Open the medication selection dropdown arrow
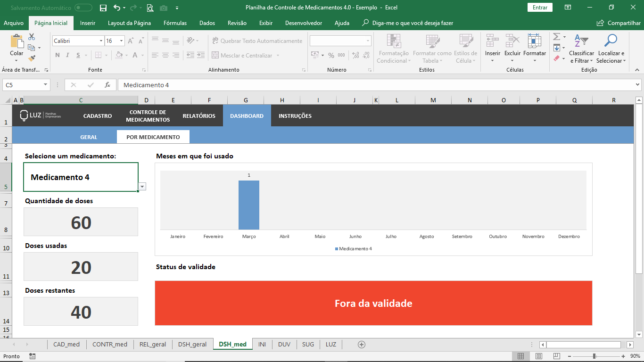Image resolution: width=644 pixels, height=362 pixels. [142, 187]
